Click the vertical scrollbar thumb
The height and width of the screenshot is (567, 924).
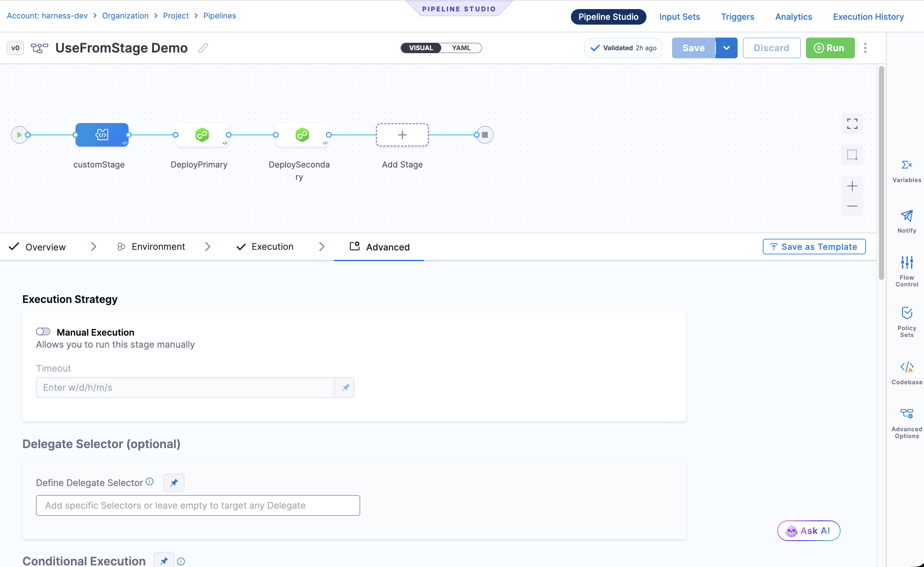tap(881, 173)
